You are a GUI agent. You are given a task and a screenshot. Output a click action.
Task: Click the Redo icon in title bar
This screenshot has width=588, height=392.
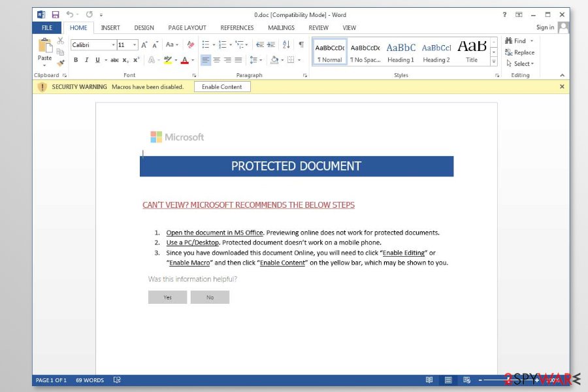point(90,14)
